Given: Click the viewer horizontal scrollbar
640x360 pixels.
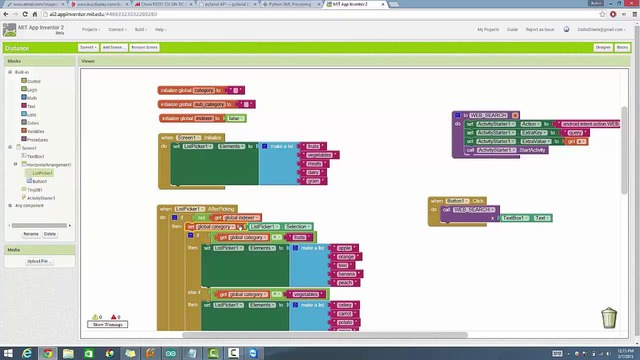Looking at the screenshot, I should click(x=325, y=335).
